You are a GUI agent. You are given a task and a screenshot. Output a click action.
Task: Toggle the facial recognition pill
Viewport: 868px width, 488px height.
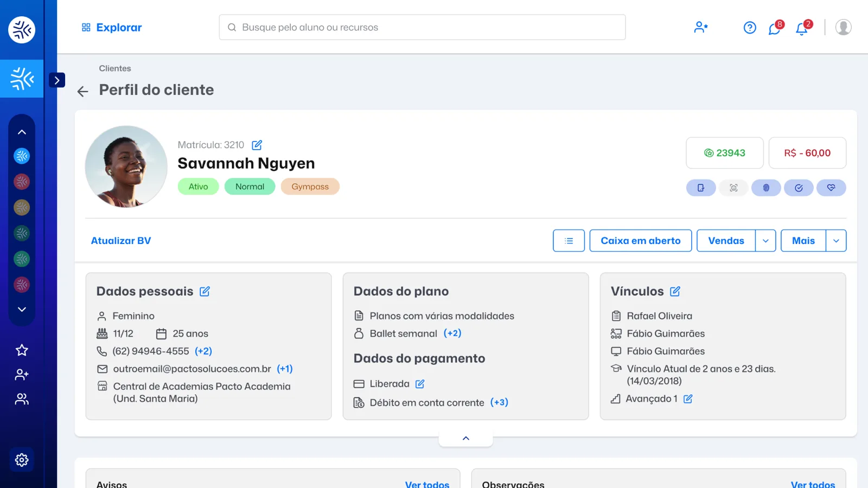(x=733, y=188)
